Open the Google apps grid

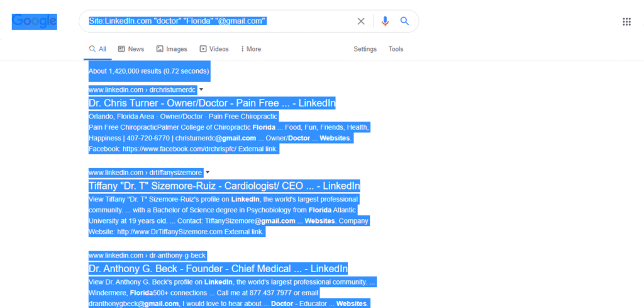pos(626,22)
